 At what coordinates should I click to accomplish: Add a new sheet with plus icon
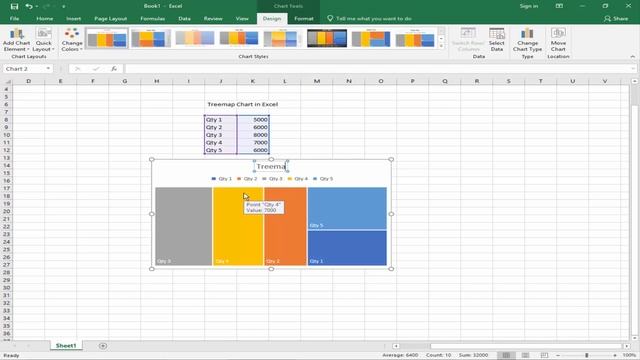coord(103,346)
